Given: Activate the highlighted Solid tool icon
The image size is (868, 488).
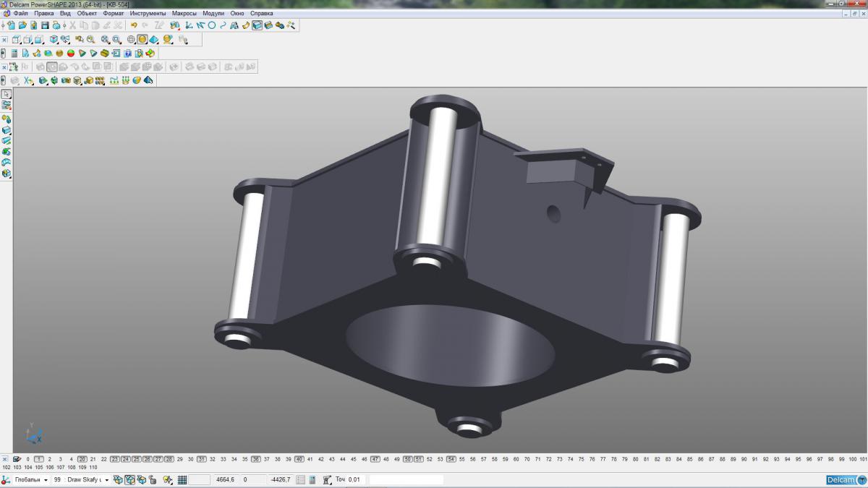Looking at the screenshot, I should pyautogui.click(x=257, y=25).
